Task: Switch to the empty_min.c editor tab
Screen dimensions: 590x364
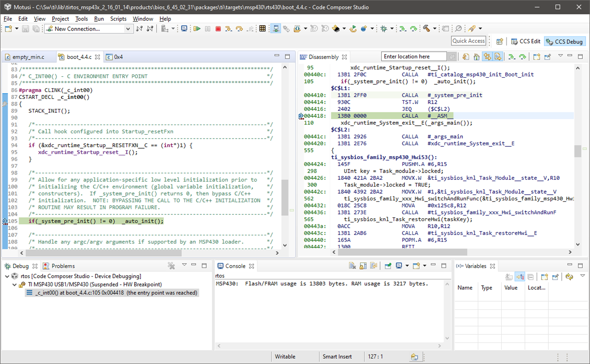Action: pyautogui.click(x=28, y=57)
